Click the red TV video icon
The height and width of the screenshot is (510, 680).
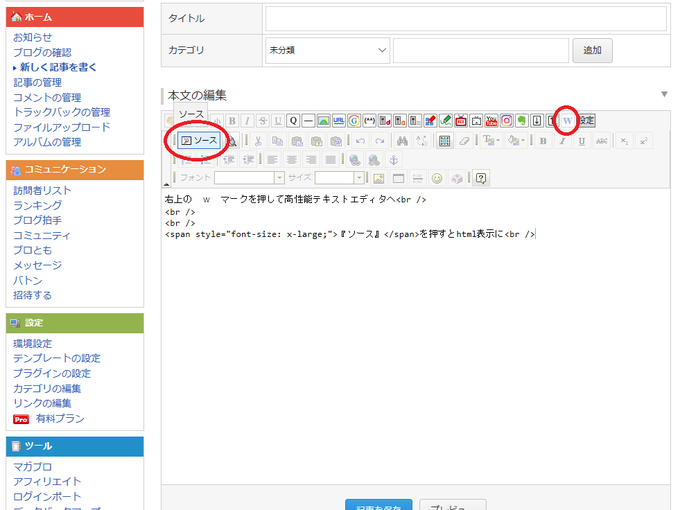461,121
